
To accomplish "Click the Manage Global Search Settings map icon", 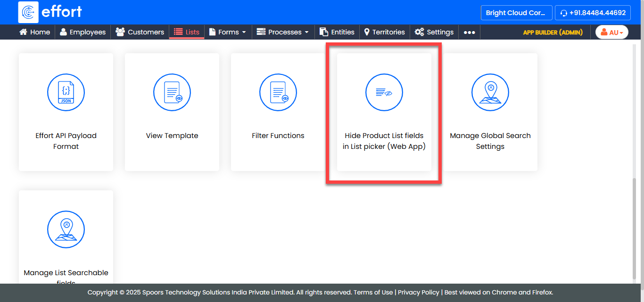I will pyautogui.click(x=490, y=92).
